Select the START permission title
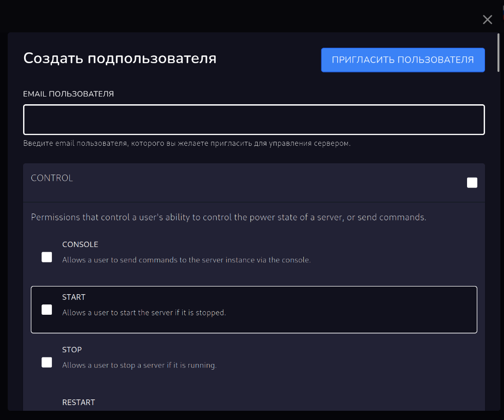504x420 pixels. tap(74, 297)
